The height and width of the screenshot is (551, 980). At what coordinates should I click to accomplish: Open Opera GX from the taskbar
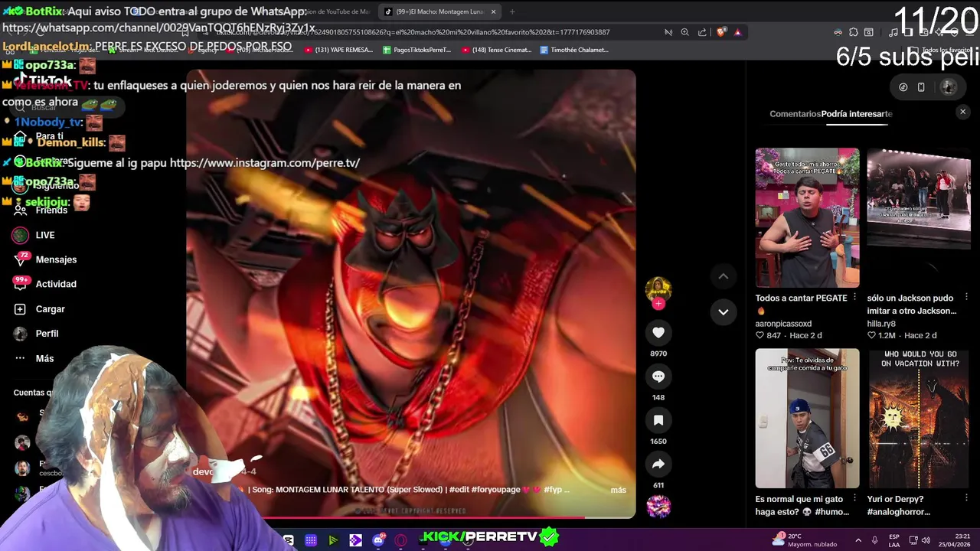400,540
